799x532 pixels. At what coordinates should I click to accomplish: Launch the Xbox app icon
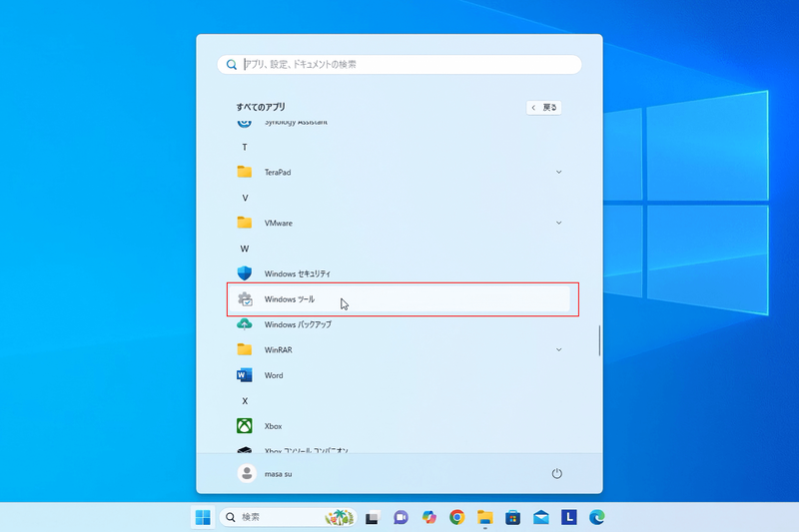(x=245, y=425)
